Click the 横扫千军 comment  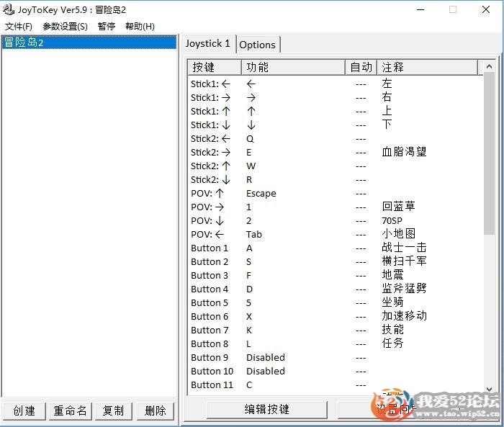tap(404, 261)
